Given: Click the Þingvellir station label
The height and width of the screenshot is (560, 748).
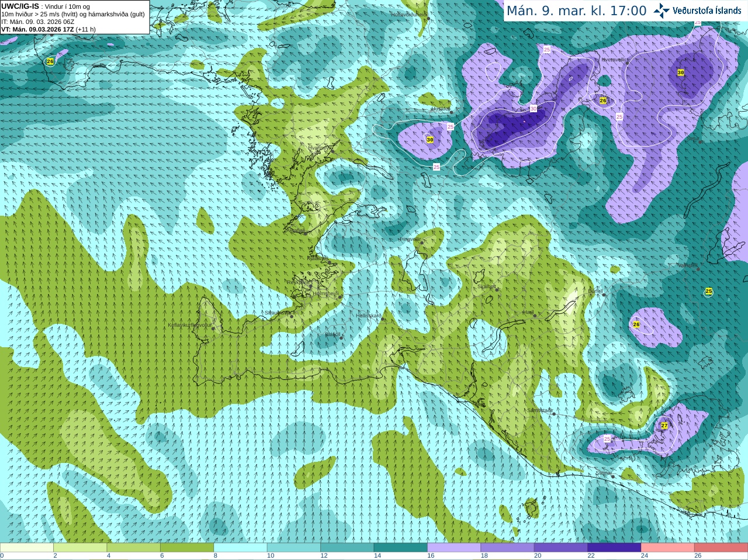Looking at the screenshot, I should pyautogui.click(x=410, y=239).
